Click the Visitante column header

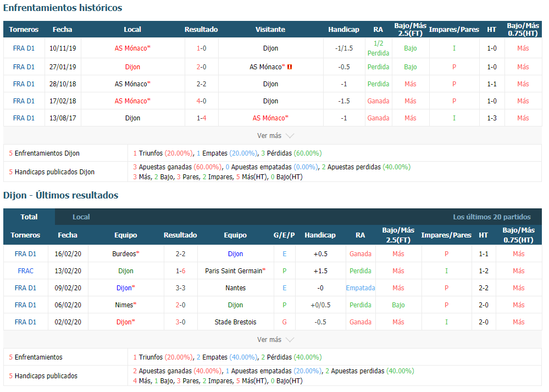(270, 30)
